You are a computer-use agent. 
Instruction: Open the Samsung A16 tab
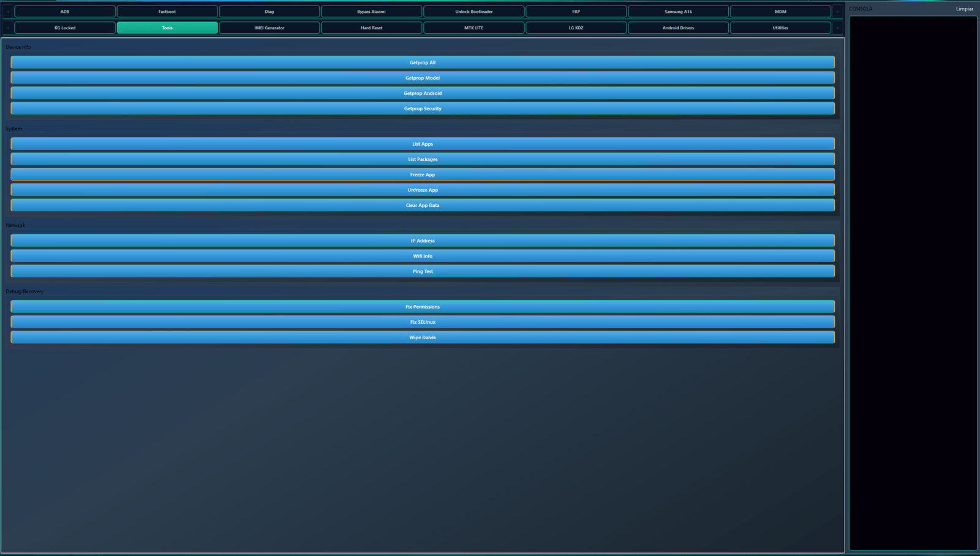(x=678, y=12)
